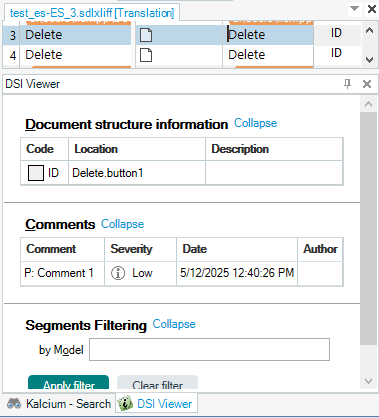The height and width of the screenshot is (418, 379).
Task: Collapse the Comments section
Action: 122,224
